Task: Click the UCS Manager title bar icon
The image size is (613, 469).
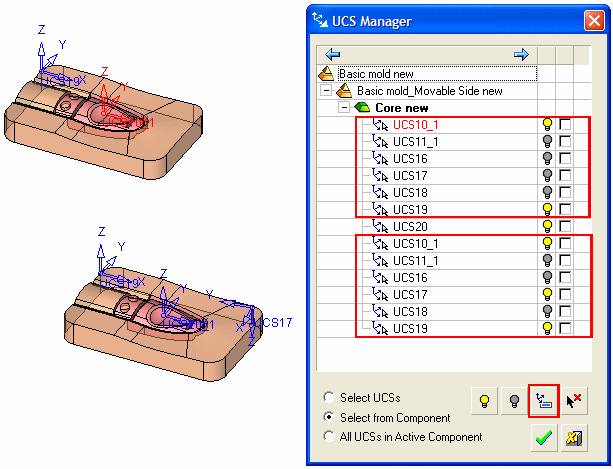Action: tap(320, 20)
